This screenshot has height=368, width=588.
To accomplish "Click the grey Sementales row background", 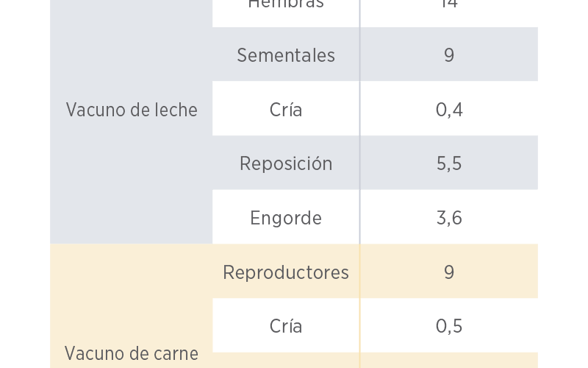I will pyautogui.click(x=375, y=54).
